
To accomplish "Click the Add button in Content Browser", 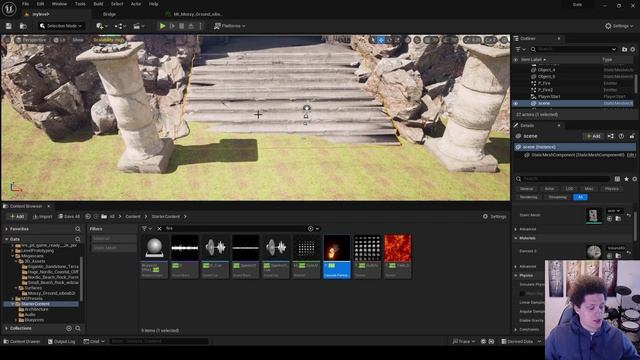I will (x=17, y=217).
